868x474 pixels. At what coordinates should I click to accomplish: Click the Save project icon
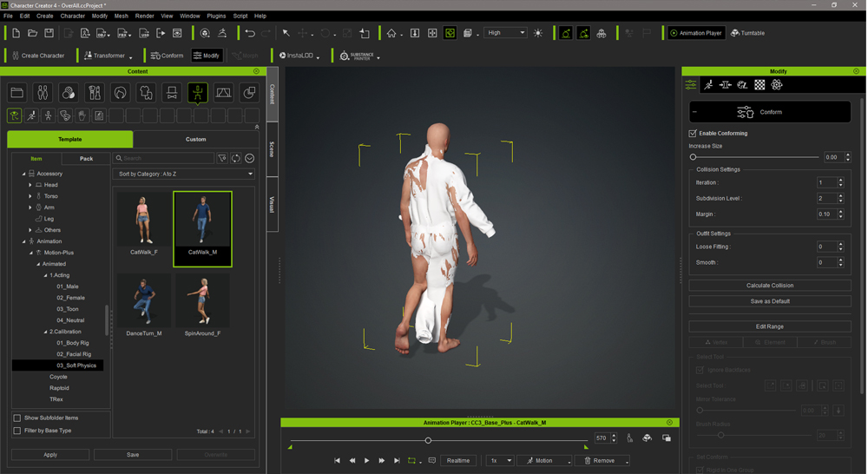(x=49, y=33)
